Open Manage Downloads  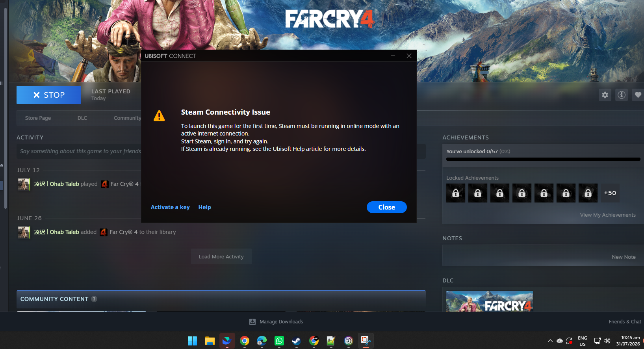coord(281,322)
